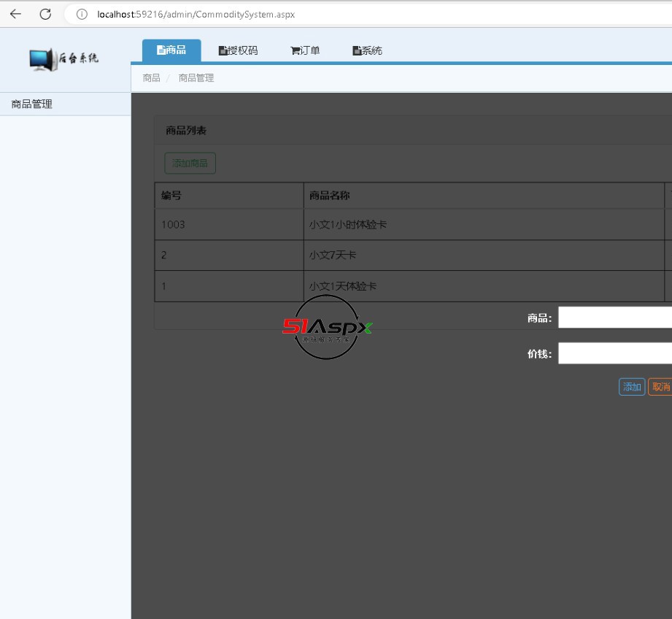Reload the page with refresh icon
This screenshot has width=672, height=619.
pyautogui.click(x=45, y=14)
